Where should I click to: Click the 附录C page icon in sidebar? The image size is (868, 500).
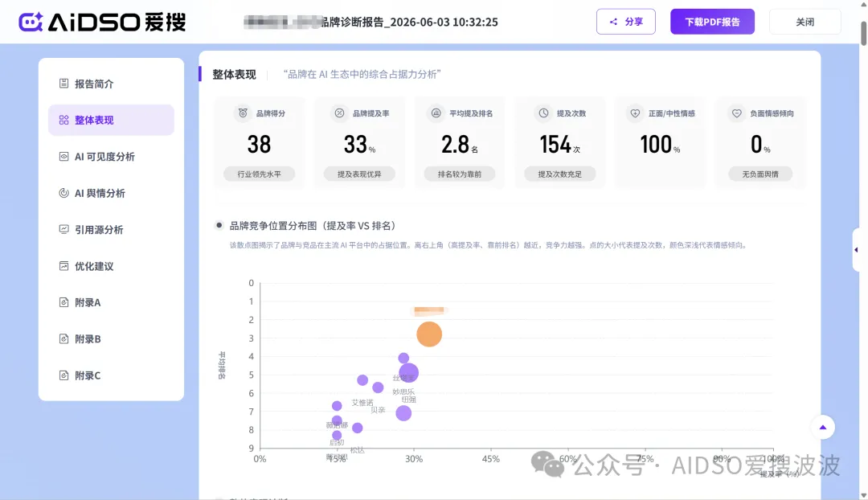(x=63, y=375)
